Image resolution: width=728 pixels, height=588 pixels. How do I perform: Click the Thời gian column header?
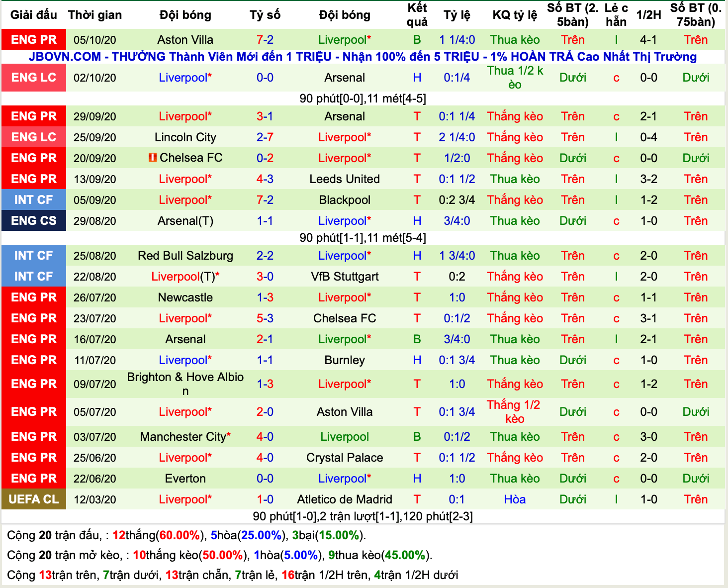pyautogui.click(x=95, y=15)
